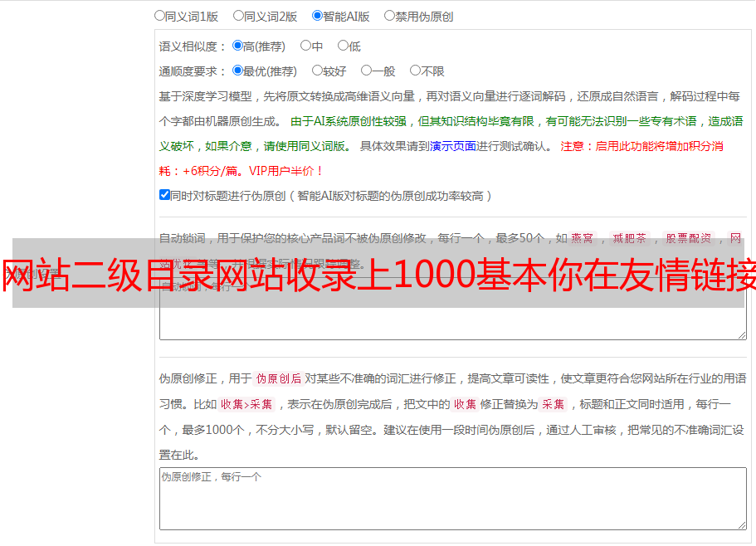Click resize handle of 自动锁词 text area

tap(742, 335)
